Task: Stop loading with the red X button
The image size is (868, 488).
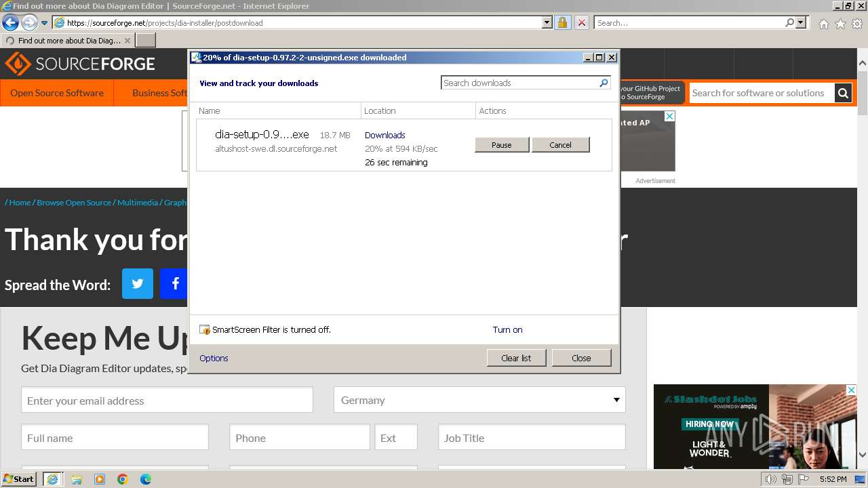Action: click(x=581, y=22)
